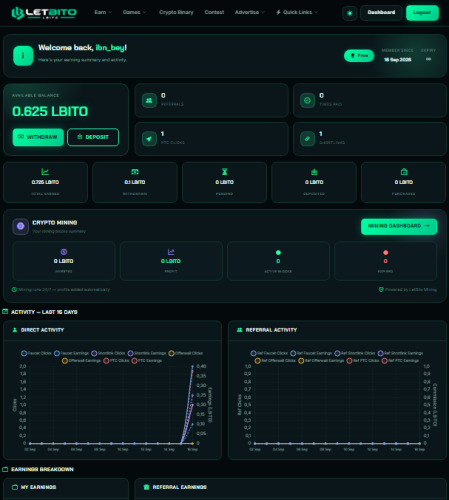This screenshot has width=449, height=500.
Task: Open the Crypto Binary menu item
Action: 176,12
